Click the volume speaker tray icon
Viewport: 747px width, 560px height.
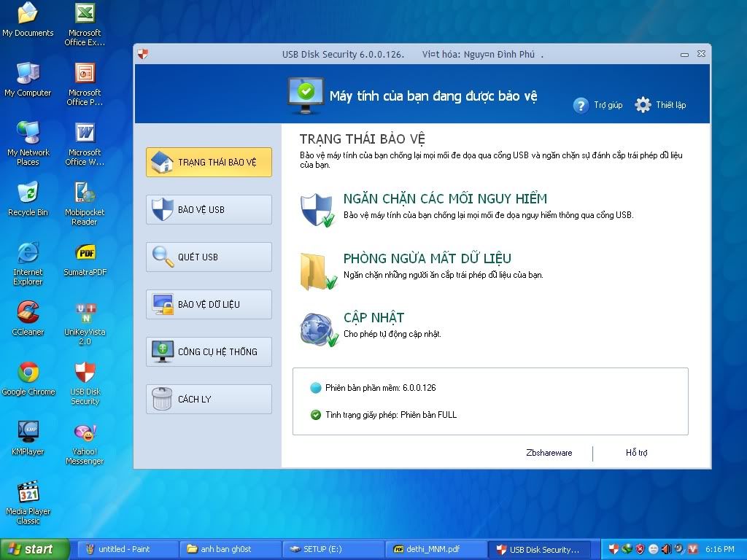(666, 549)
